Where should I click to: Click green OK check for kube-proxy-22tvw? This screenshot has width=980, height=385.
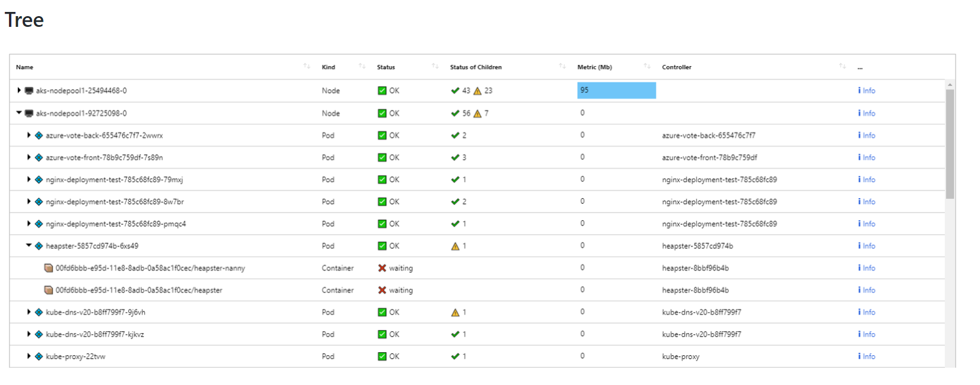382,356
